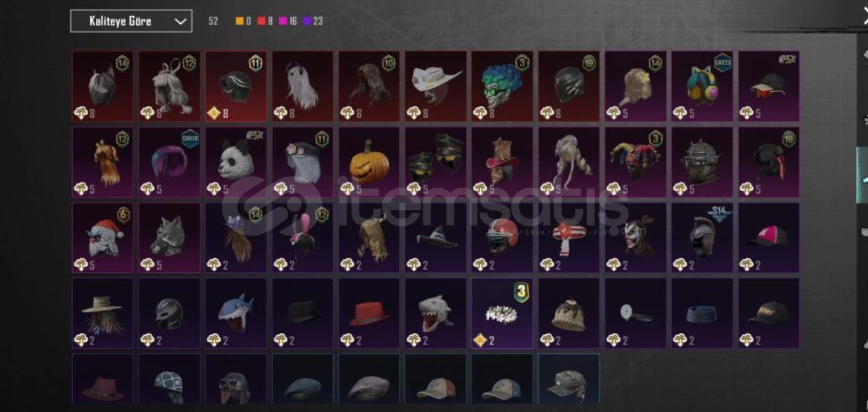The image size is (868, 412).
Task: Close the inventory with the X button
Action: (865, 17)
